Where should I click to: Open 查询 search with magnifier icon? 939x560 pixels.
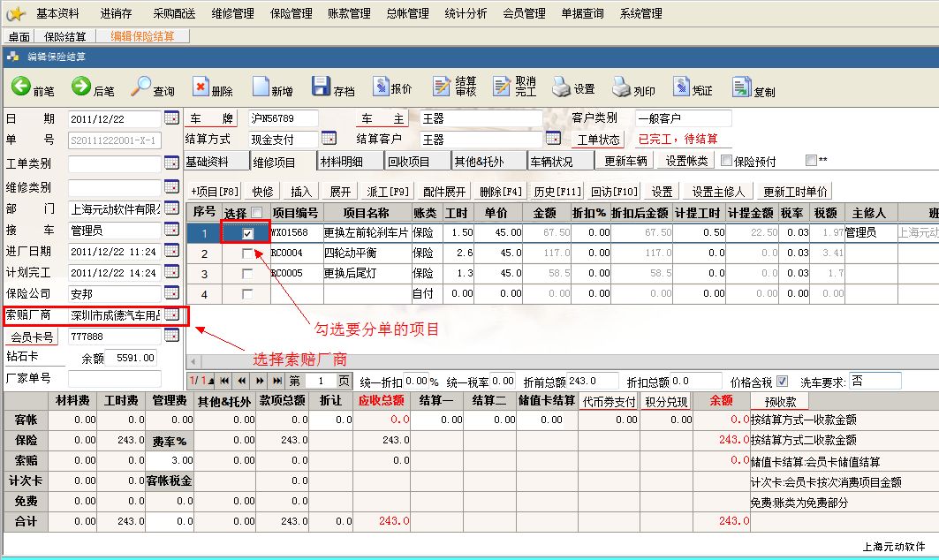click(x=141, y=87)
